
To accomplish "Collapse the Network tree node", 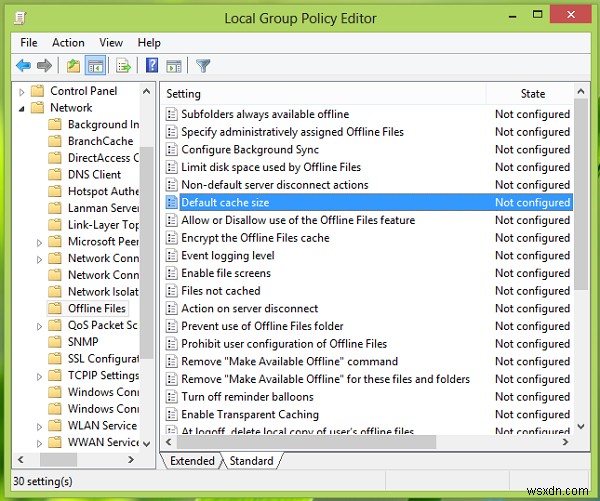I will pyautogui.click(x=22, y=109).
